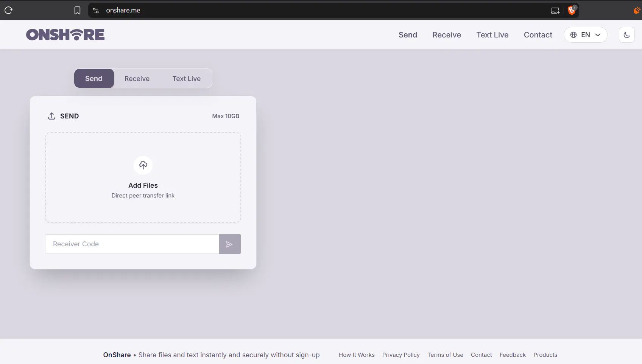Click the Brave Shields lion icon
The height and width of the screenshot is (364, 642).
point(572,10)
